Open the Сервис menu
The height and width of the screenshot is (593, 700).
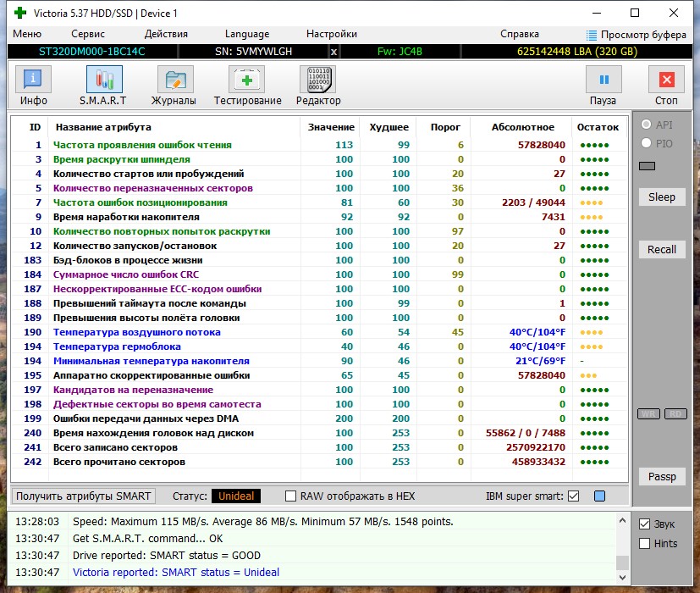(88, 34)
